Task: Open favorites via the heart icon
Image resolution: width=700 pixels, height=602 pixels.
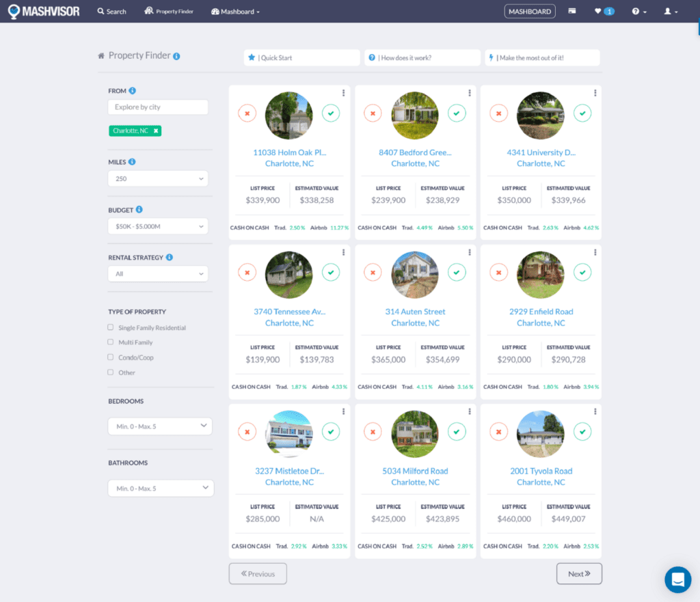Action: tap(596, 11)
